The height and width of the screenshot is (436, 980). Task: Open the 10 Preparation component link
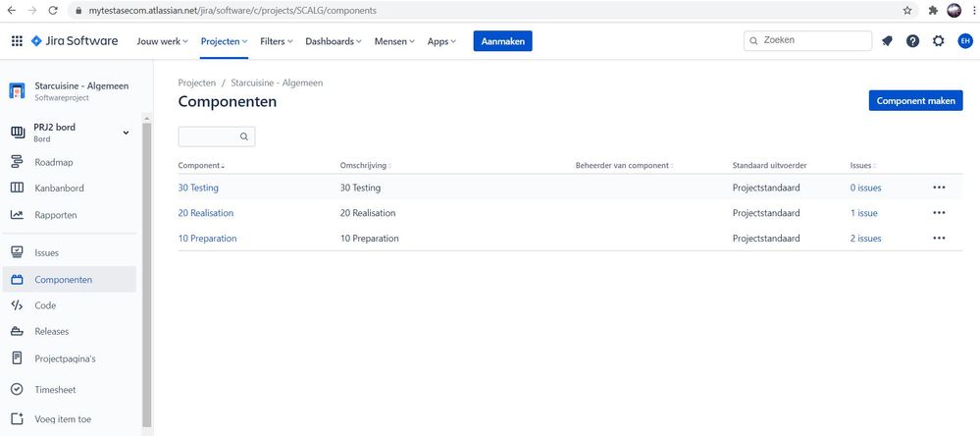[x=208, y=239]
